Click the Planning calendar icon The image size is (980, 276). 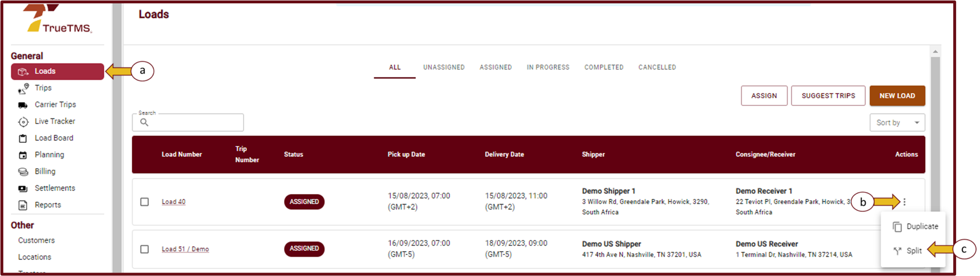pos(23,155)
